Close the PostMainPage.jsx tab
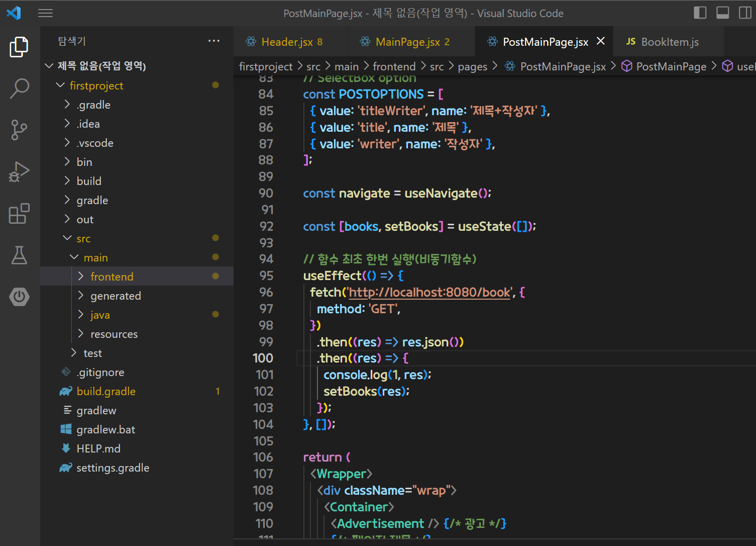 tap(600, 41)
